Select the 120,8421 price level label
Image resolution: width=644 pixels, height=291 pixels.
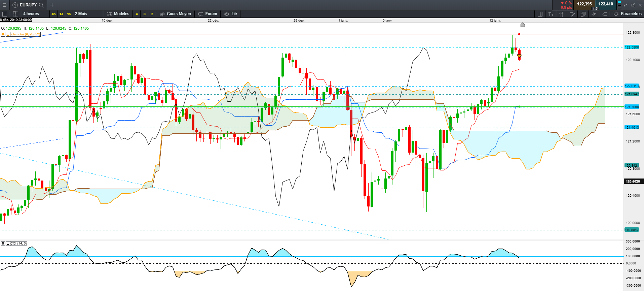coord(632,165)
